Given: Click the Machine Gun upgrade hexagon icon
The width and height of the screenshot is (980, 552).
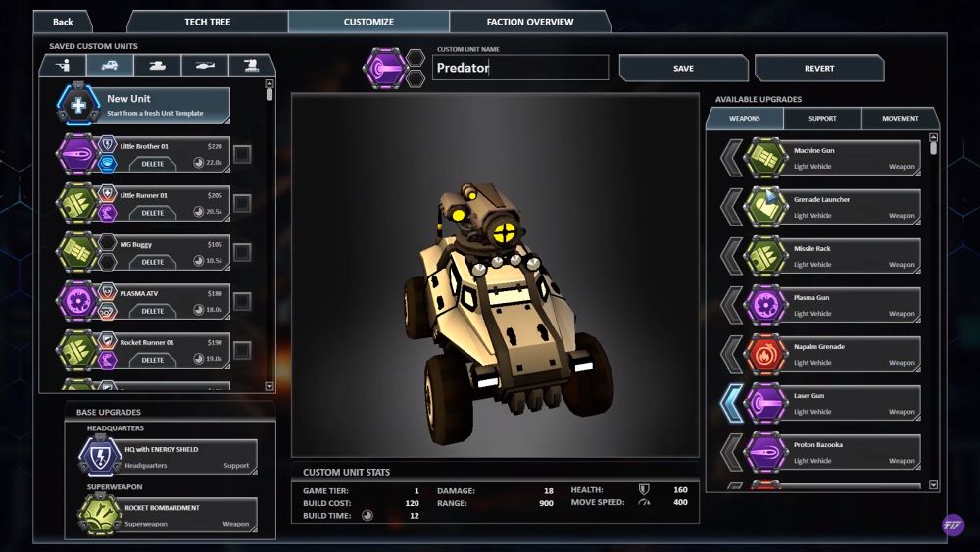Looking at the screenshot, I should pyautogui.click(x=765, y=158).
